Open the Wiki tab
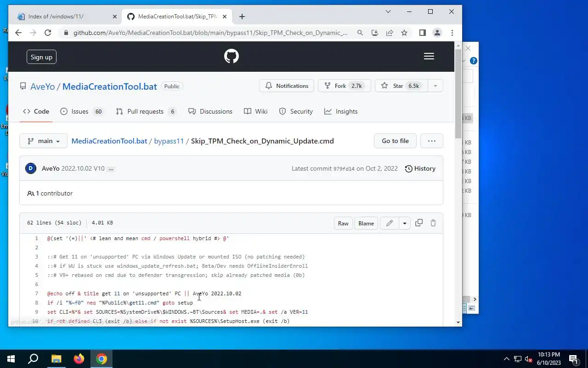Viewport: 588px width, 368px height. point(255,111)
